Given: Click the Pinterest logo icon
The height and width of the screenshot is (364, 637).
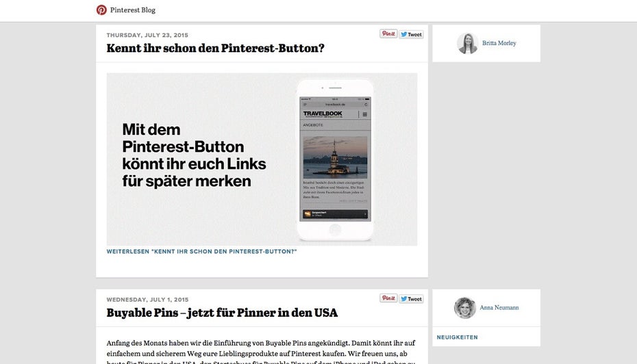Looking at the screenshot, I should (x=101, y=10).
